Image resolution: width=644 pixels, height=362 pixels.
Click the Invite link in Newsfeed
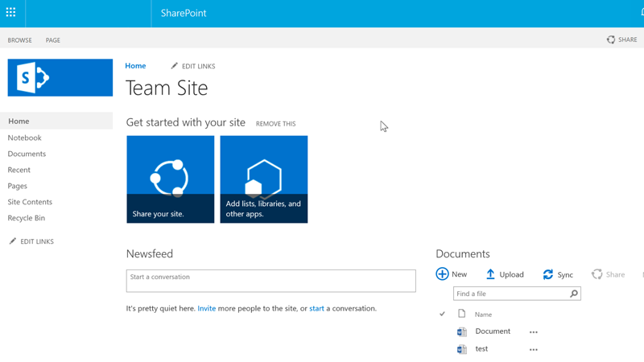click(x=207, y=308)
